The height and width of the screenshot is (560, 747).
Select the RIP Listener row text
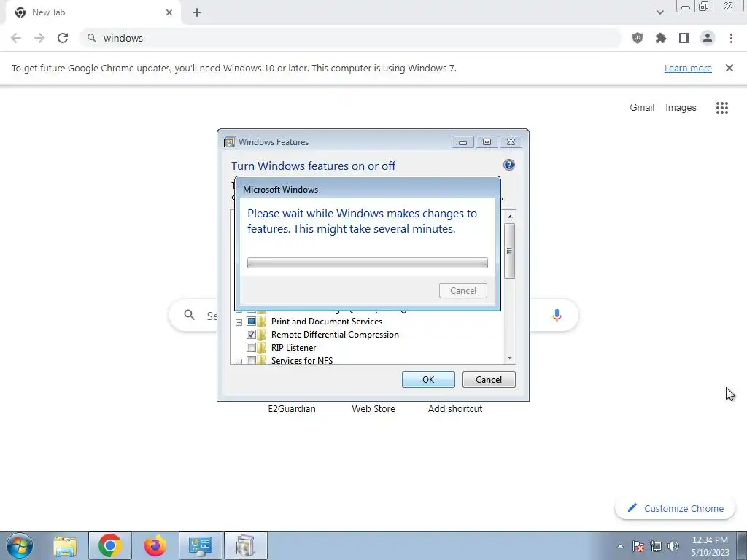(293, 348)
